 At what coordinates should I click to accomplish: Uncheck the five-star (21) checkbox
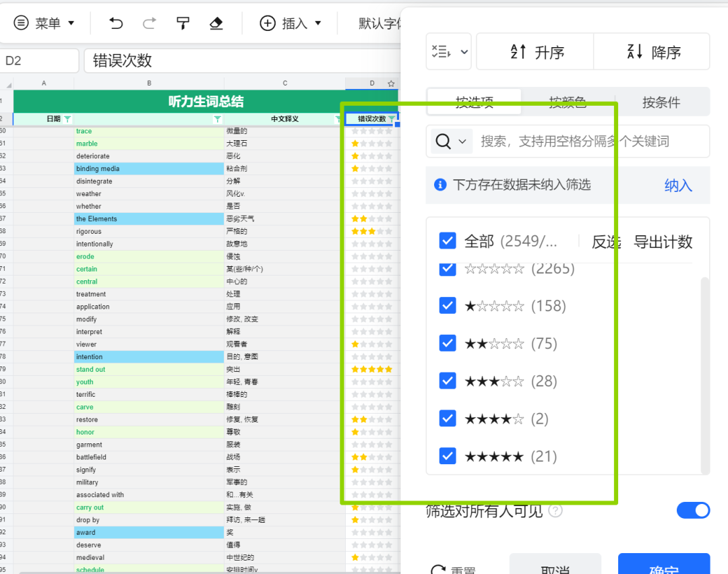[448, 457]
